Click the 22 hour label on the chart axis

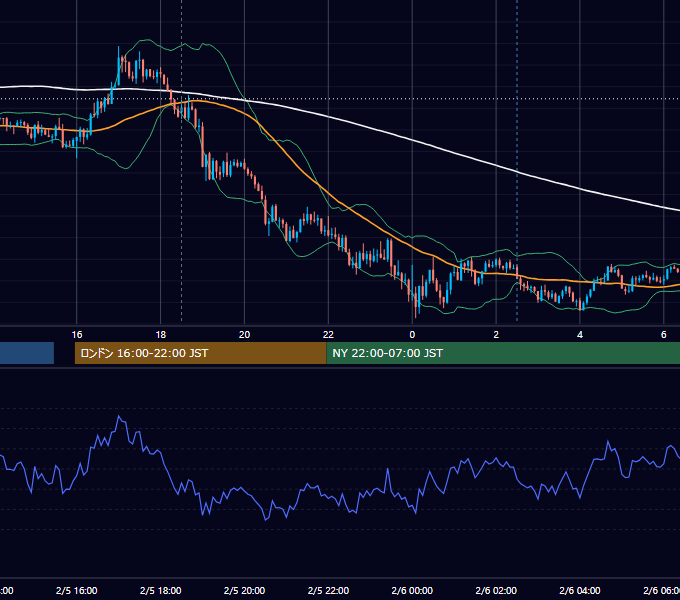[328, 335]
